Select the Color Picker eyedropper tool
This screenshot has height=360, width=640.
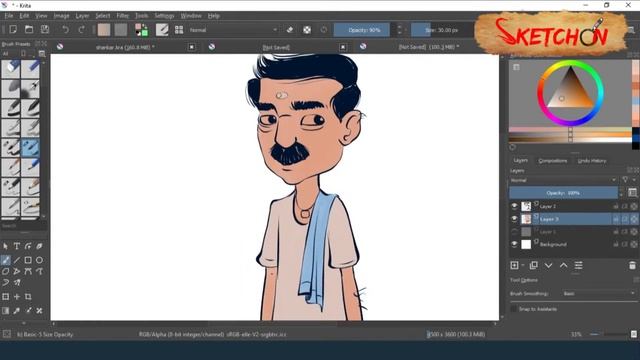[x=17, y=311]
